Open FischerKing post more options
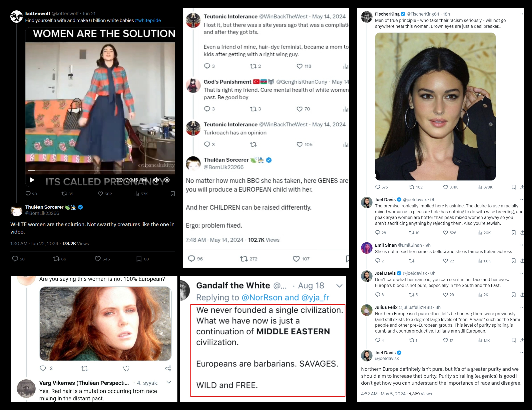Viewport: 532px width, 410px height. 522,14
